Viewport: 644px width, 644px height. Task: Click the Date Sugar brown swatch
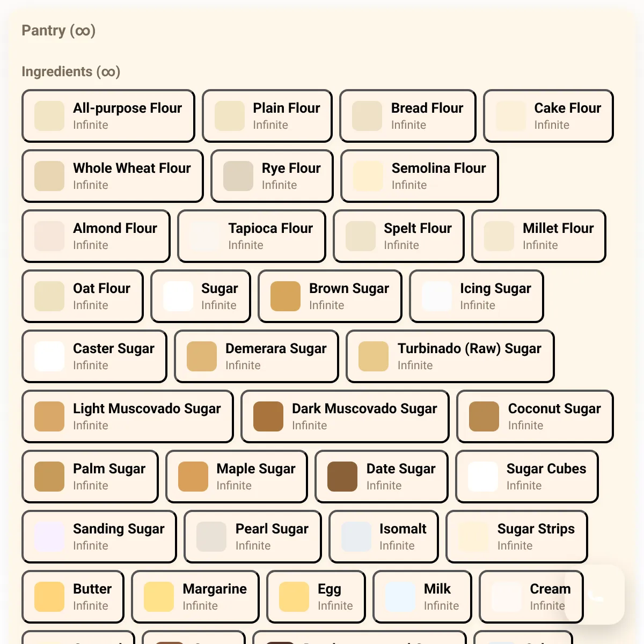(342, 477)
